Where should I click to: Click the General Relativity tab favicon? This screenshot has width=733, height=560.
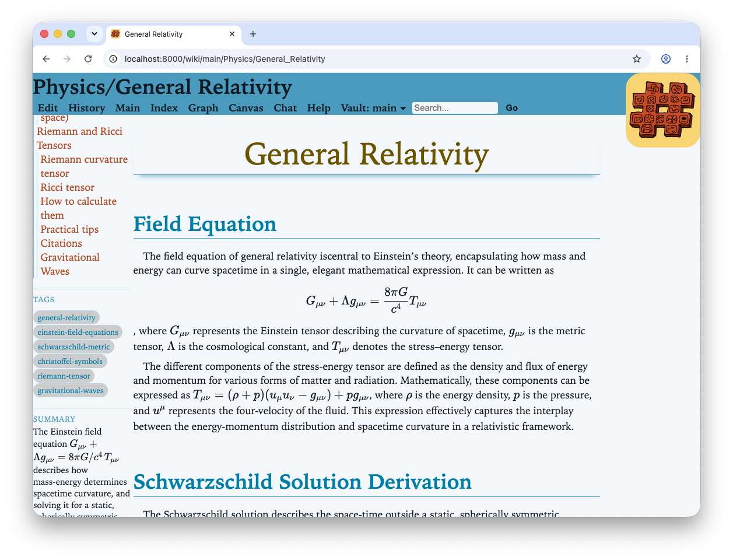(x=115, y=34)
